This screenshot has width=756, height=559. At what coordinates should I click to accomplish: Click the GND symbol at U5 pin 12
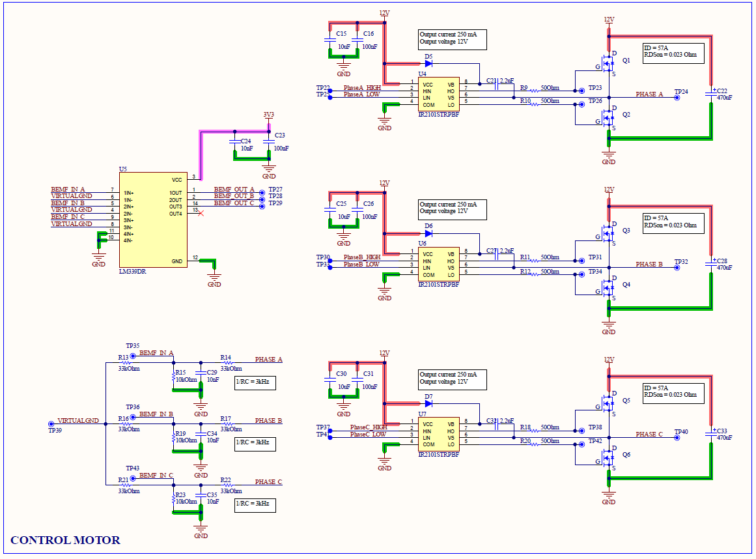point(214,278)
